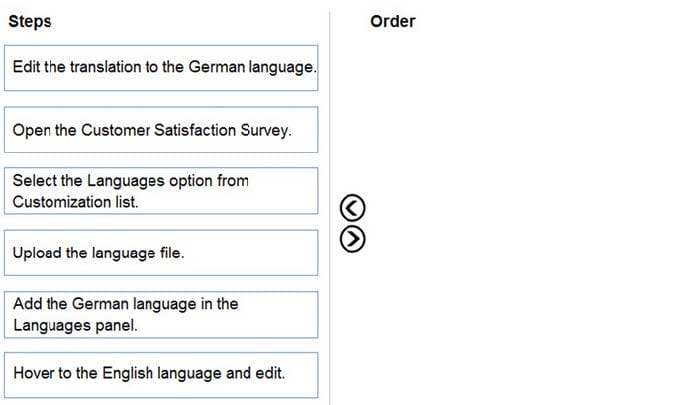Click the words Languages option from
This screenshot has height=405, width=693.
tap(168, 181)
